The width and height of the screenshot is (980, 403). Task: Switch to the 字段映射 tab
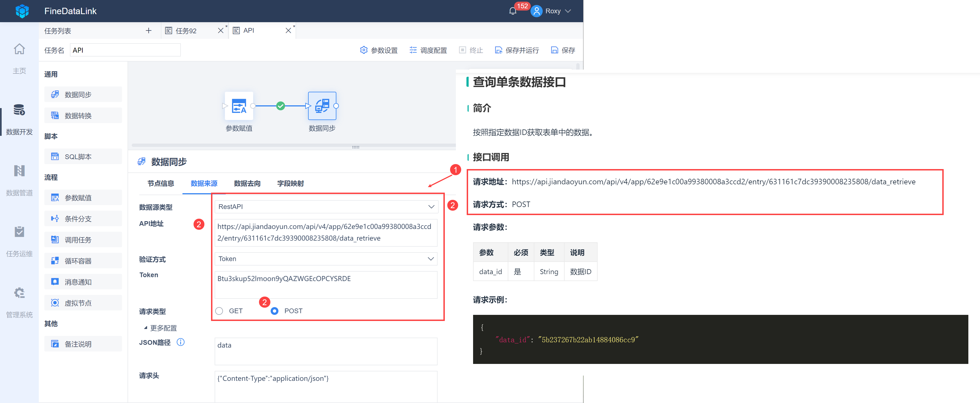(x=290, y=183)
